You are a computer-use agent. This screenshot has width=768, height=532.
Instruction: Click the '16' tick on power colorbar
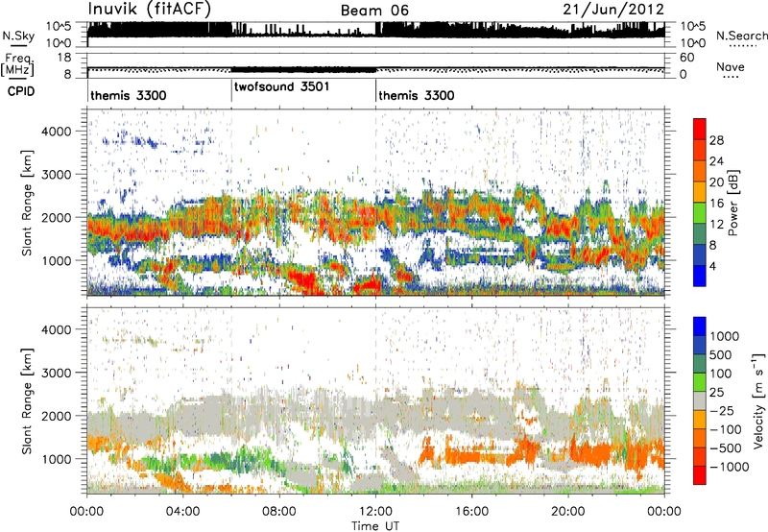(x=716, y=204)
